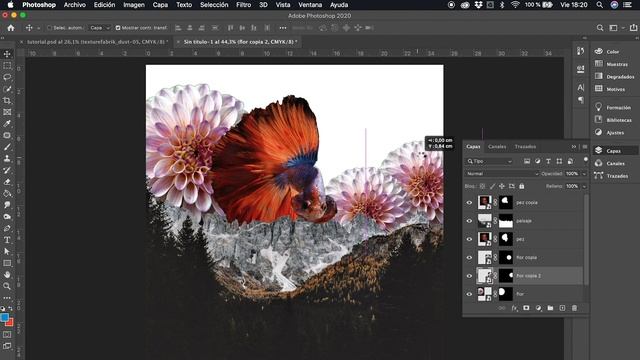
Task: Open the Archivo menu
Action: (75, 5)
